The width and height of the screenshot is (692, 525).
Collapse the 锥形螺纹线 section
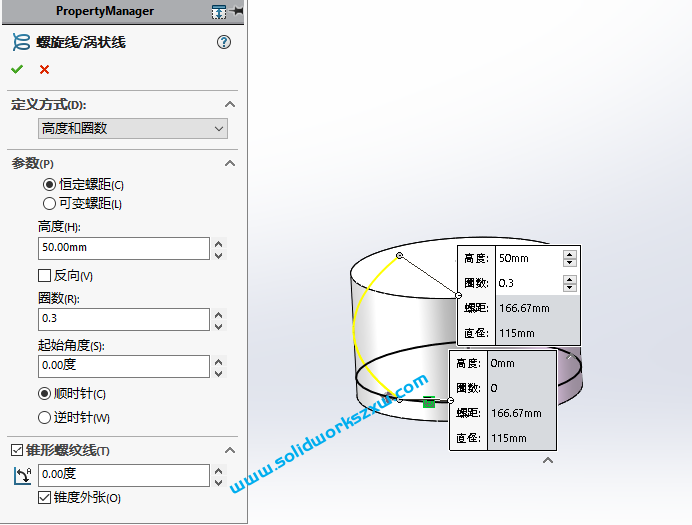coord(230,450)
